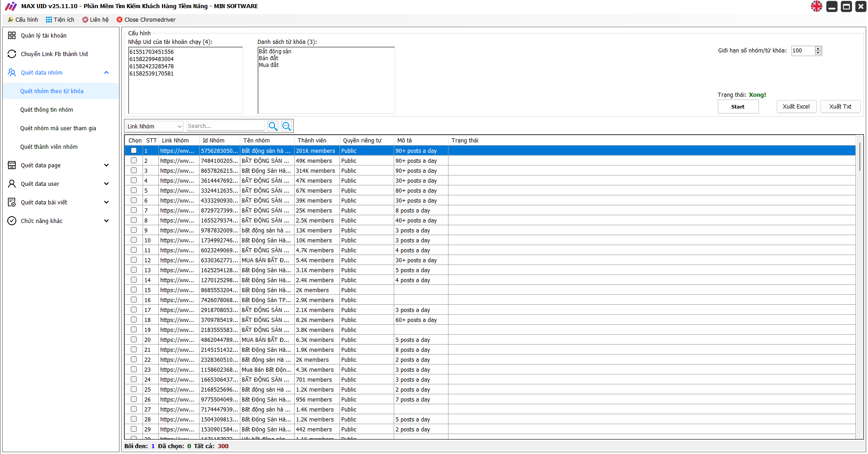
Task: Click the magnifier search icon beside Search box
Action: 273,126
